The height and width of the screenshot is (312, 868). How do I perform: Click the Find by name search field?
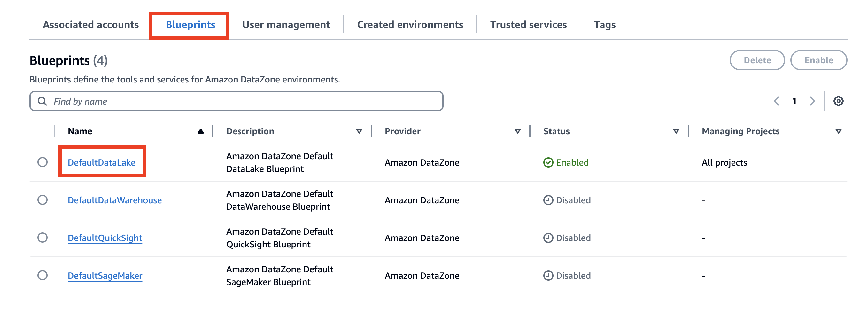point(236,101)
